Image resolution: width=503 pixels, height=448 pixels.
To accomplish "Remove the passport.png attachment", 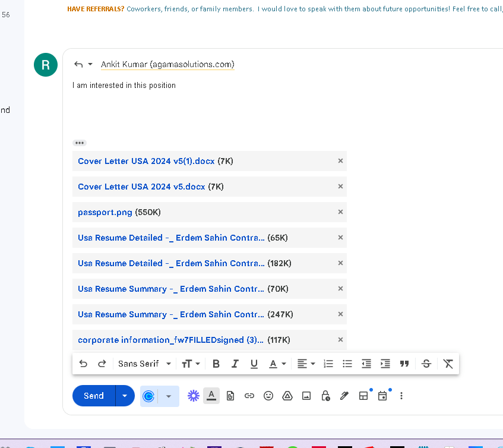I will point(340,212).
